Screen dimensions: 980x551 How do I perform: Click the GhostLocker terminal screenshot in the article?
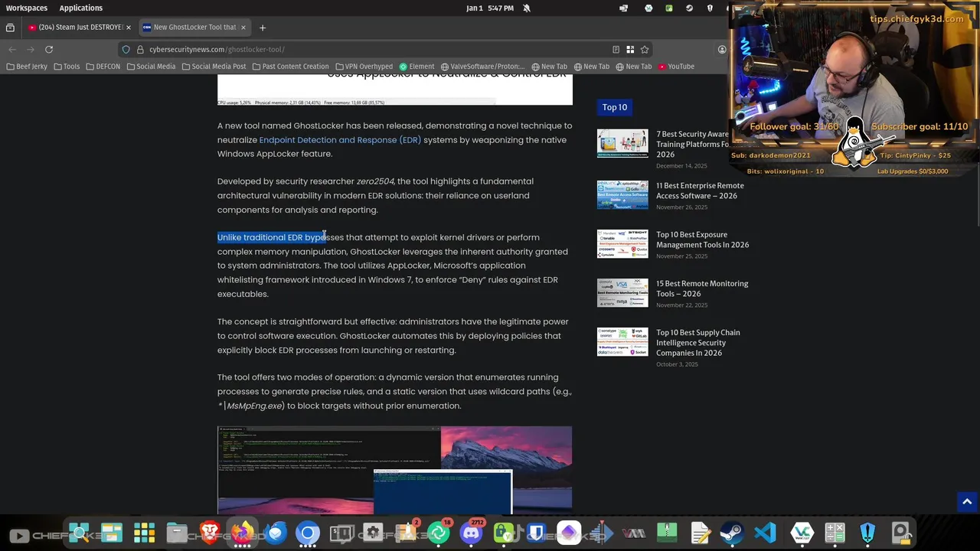click(x=394, y=470)
